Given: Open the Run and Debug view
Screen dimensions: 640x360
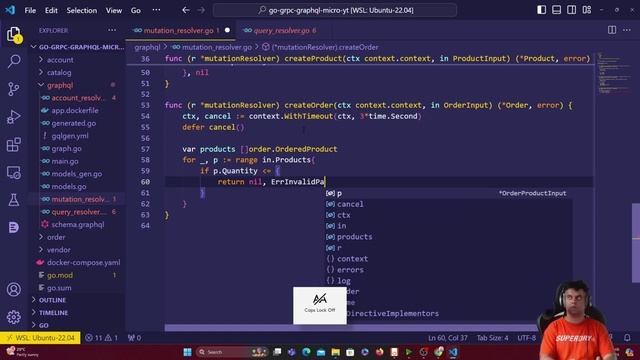Looking at the screenshot, I should (14, 117).
